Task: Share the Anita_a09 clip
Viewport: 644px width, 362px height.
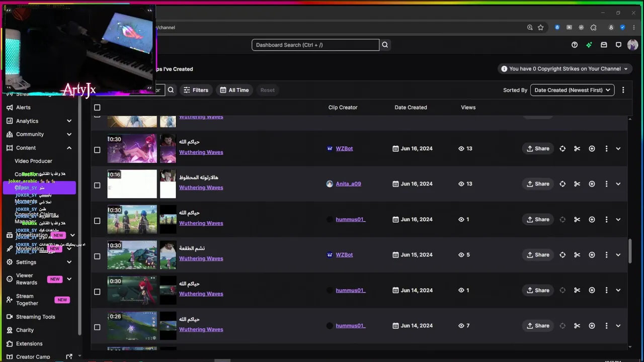Action: point(538,184)
